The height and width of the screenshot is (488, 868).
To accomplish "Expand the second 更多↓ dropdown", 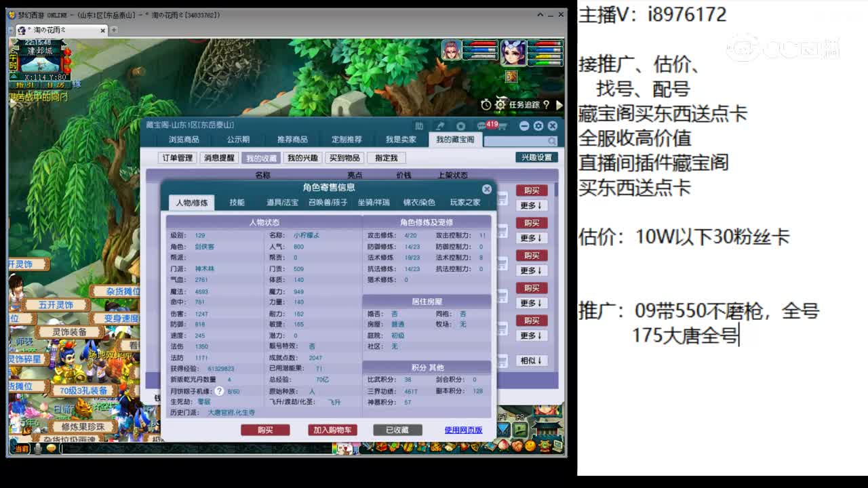I will point(532,238).
